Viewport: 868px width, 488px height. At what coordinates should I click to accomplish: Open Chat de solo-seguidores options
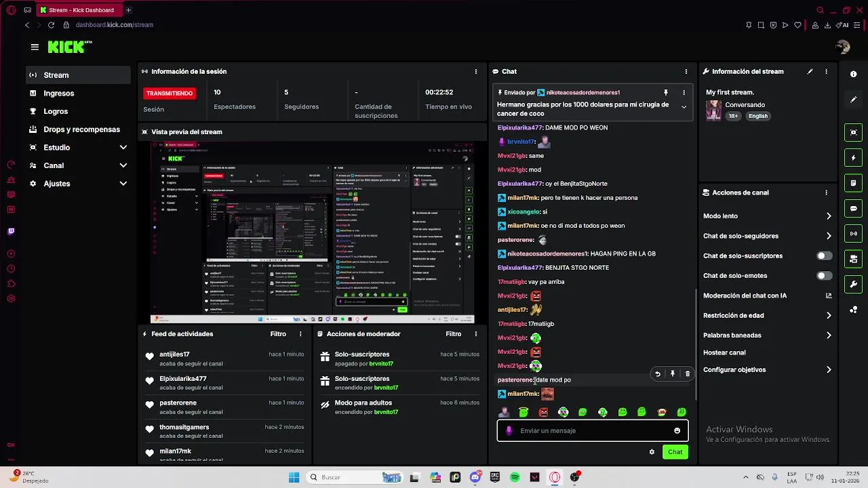tap(767, 236)
